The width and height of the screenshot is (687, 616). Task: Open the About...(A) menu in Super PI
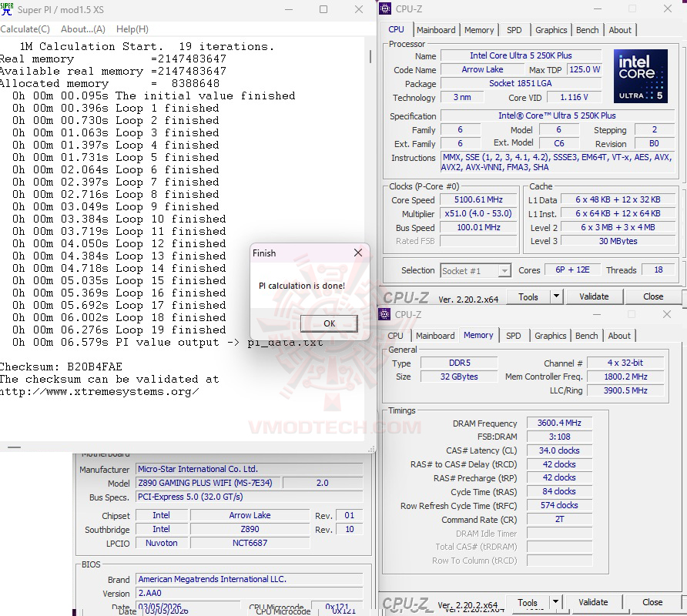click(83, 29)
